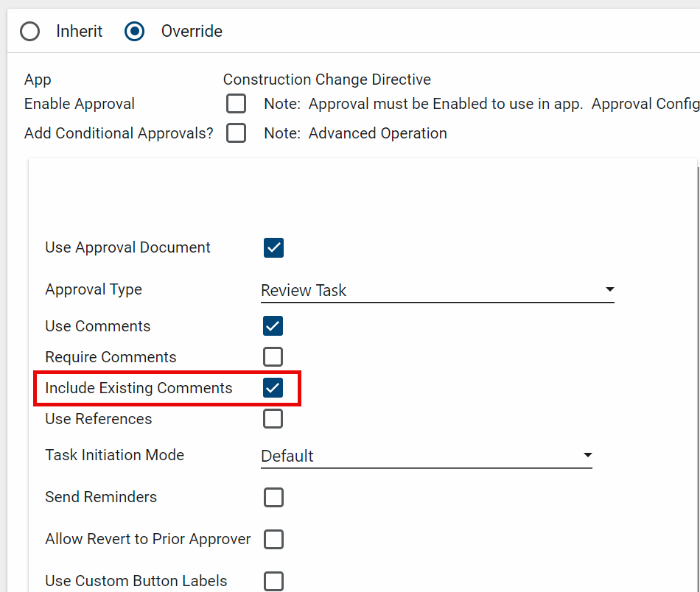Uncheck the Include Existing Comments checkbox
Screen dimensions: 700x592
click(x=273, y=388)
